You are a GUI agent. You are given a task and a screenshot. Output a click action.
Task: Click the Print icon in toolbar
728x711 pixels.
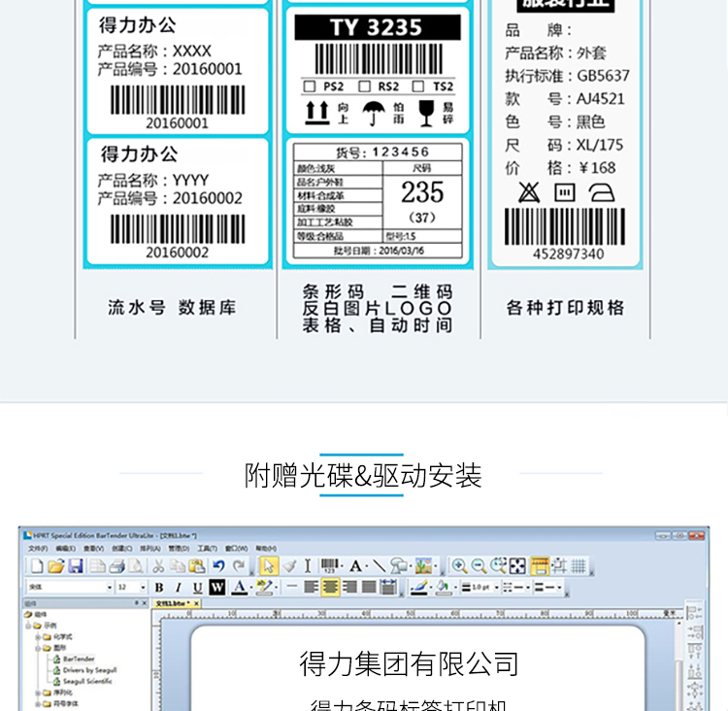(x=116, y=566)
